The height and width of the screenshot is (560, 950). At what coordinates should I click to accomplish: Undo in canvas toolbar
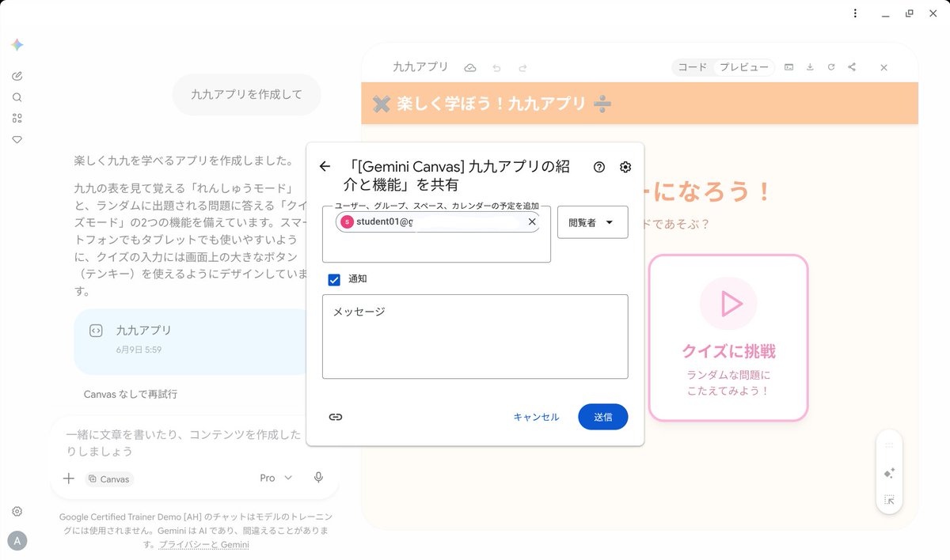pyautogui.click(x=496, y=68)
